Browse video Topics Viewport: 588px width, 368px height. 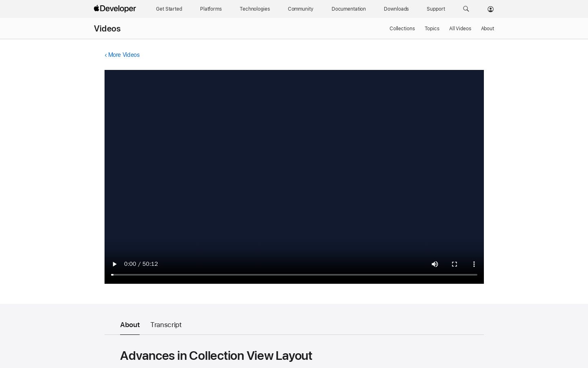point(432,29)
